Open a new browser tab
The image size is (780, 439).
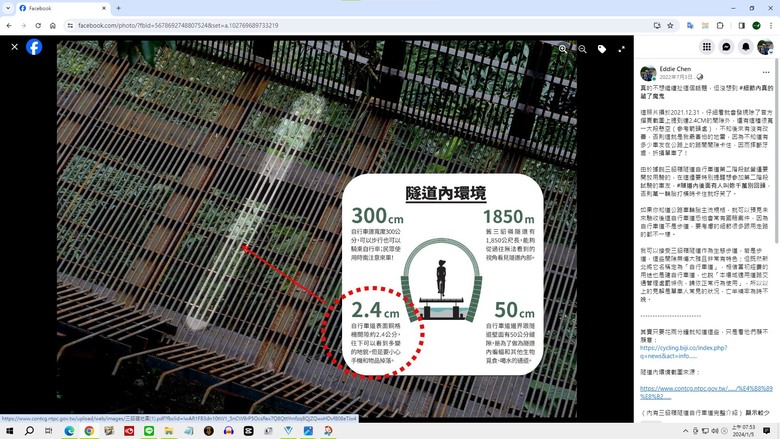tap(118, 8)
